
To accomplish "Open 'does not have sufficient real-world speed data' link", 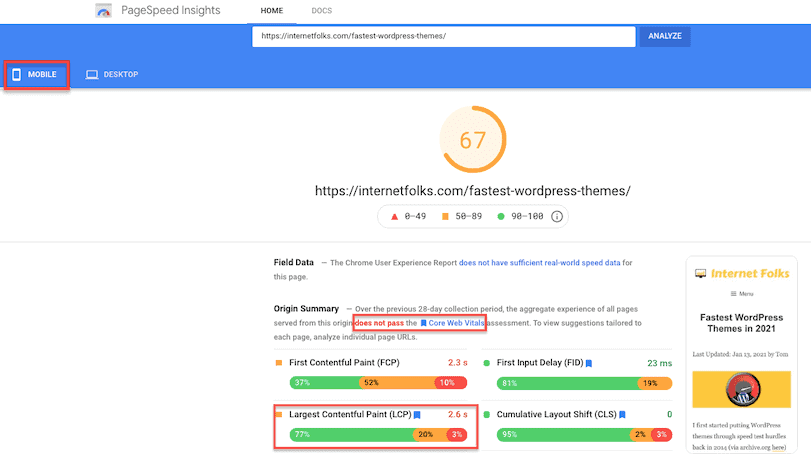I will [539, 263].
